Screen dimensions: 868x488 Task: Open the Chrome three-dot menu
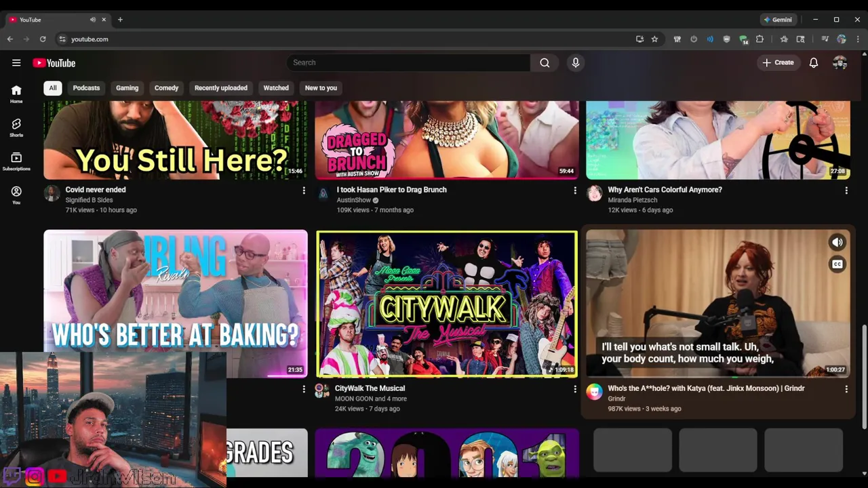858,39
